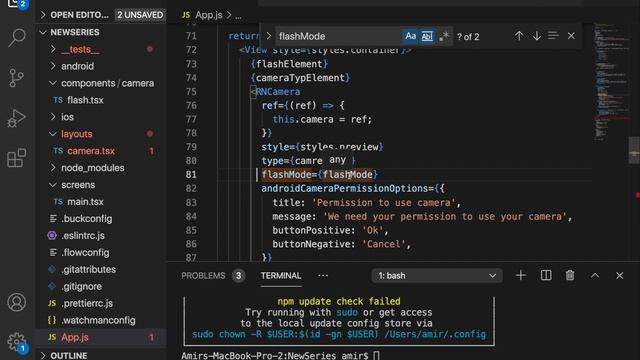Click the 'Cancel' string on line 86
This screenshot has width=640, height=360.
click(x=384, y=244)
